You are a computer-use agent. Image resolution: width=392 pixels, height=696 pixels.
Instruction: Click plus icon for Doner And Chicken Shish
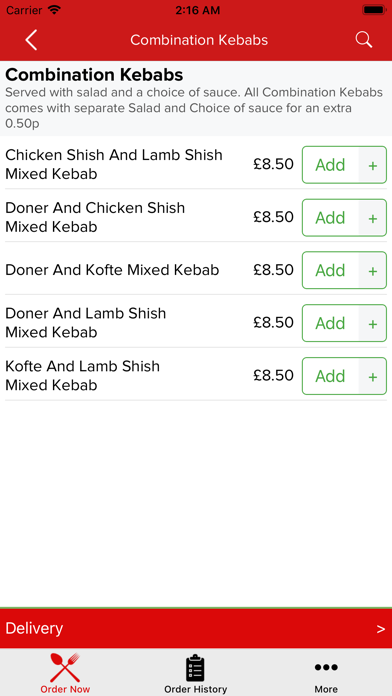pyautogui.click(x=372, y=218)
